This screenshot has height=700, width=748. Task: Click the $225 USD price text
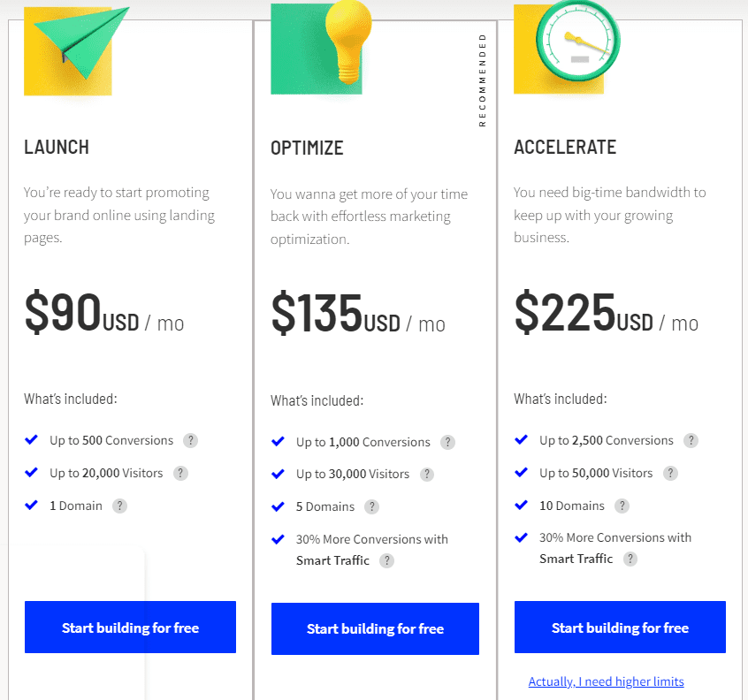click(584, 313)
